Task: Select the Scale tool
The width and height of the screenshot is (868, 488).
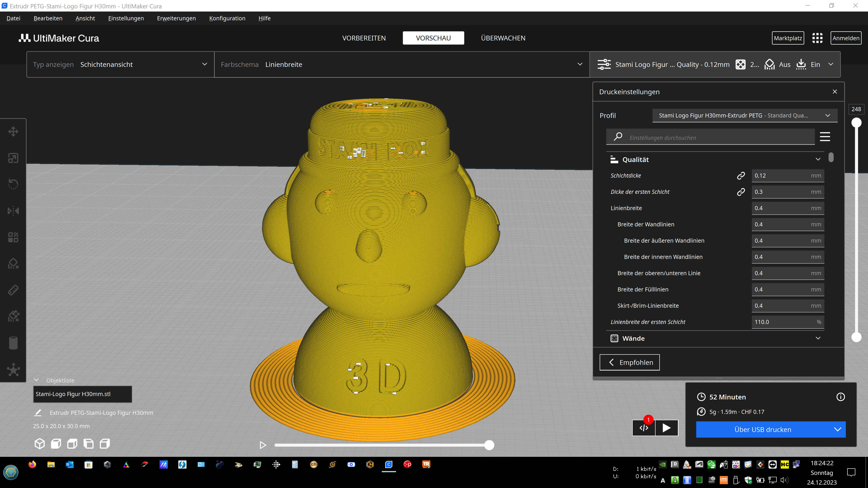Action: pyautogui.click(x=13, y=158)
